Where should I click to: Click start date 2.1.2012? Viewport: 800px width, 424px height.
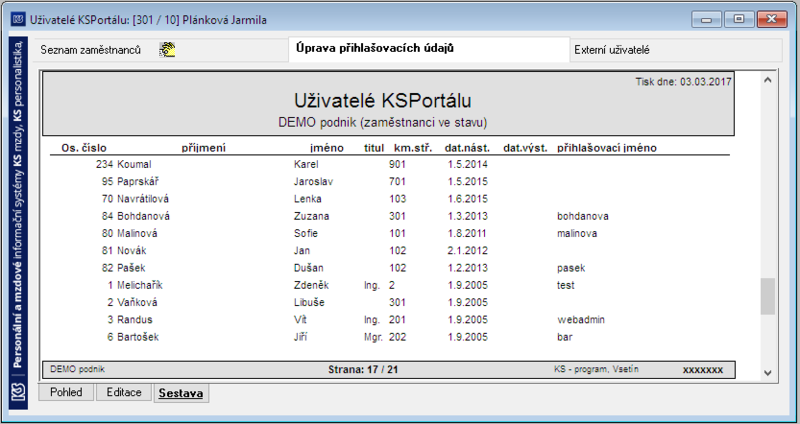468,251
